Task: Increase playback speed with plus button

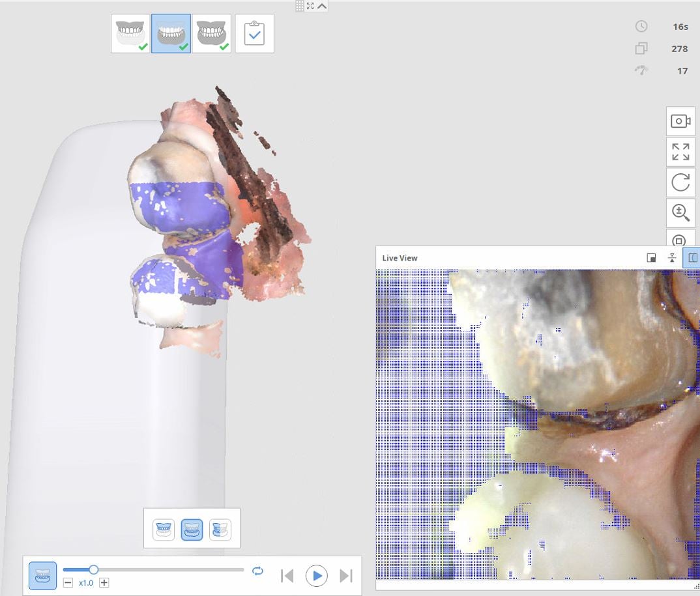Action: [x=104, y=582]
